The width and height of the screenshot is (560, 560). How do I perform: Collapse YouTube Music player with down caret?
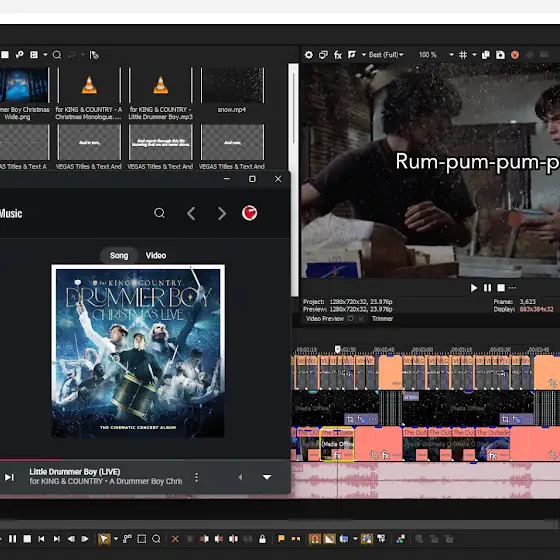pos(267,477)
